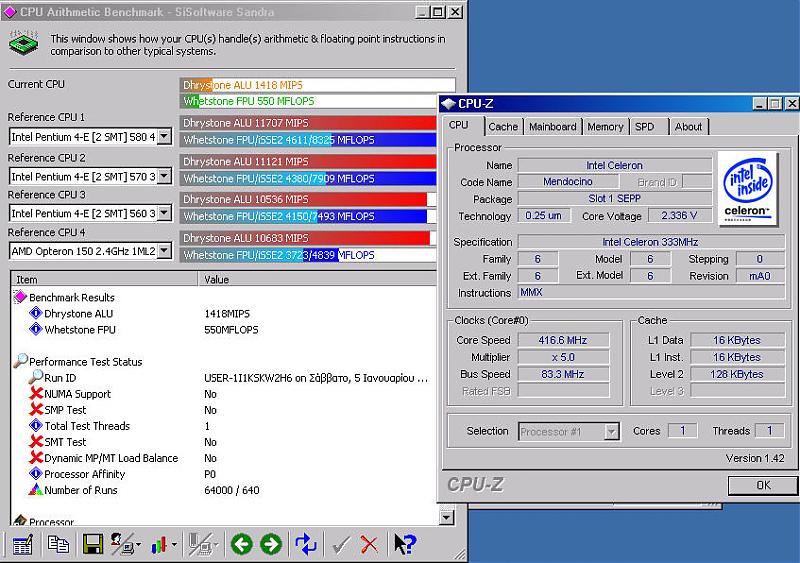Click the colorful Number of Runs icon
Viewport: 800px width, 563px height.
click(x=35, y=489)
